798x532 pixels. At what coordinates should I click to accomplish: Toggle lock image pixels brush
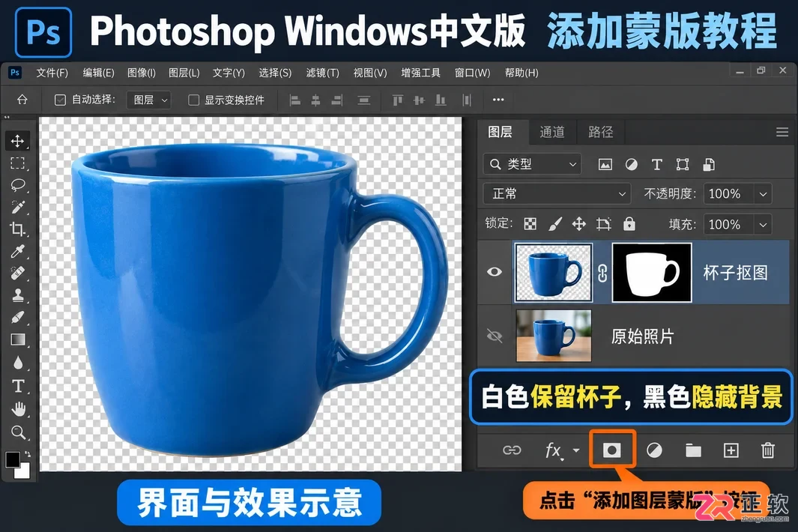click(x=554, y=224)
